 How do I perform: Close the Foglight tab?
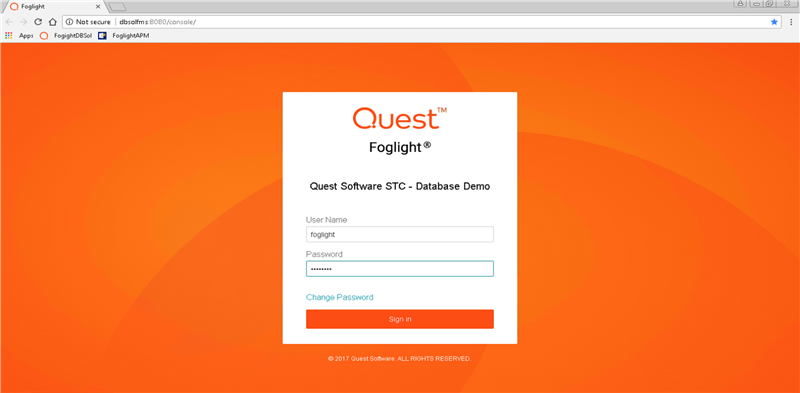98,7
